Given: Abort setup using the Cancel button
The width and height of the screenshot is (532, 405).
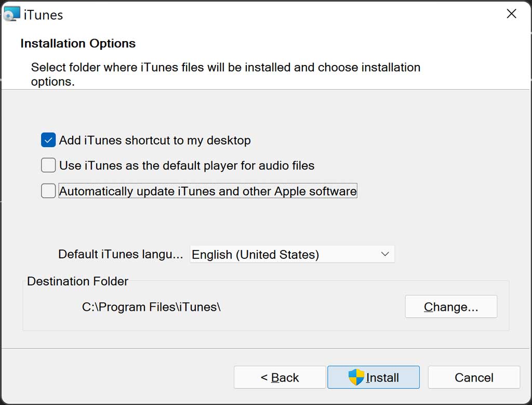Looking at the screenshot, I should coord(474,377).
